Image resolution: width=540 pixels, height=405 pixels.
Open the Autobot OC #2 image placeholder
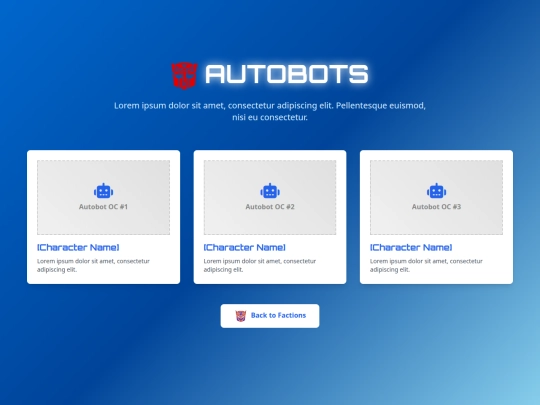point(270,197)
